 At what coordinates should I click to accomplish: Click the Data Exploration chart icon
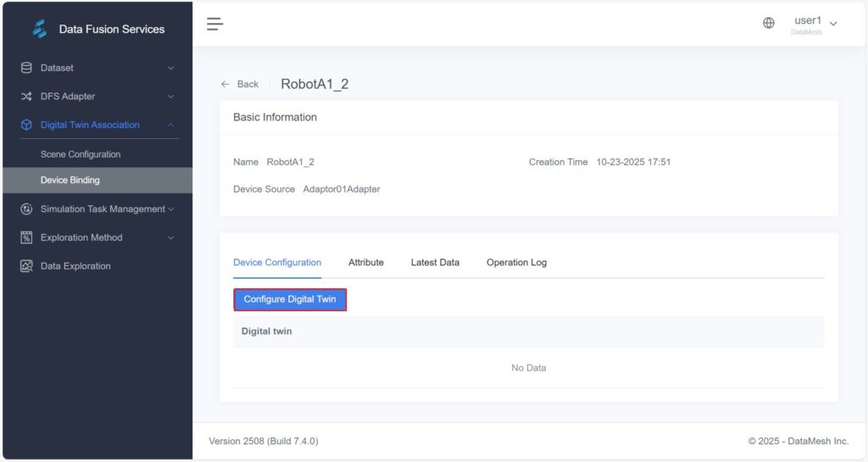(26, 266)
